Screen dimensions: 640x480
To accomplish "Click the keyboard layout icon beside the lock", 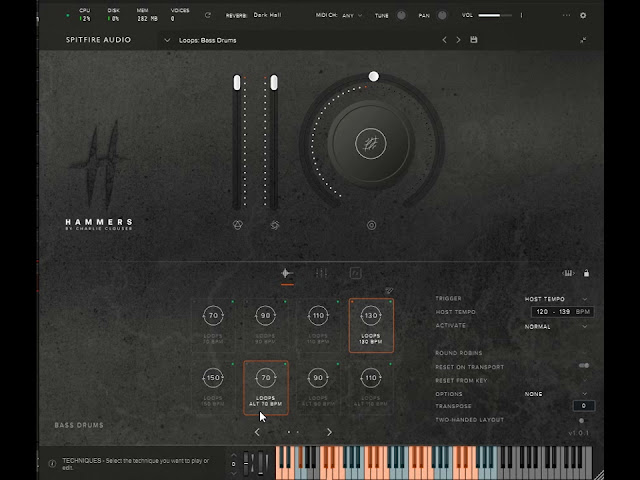I will coord(568,273).
